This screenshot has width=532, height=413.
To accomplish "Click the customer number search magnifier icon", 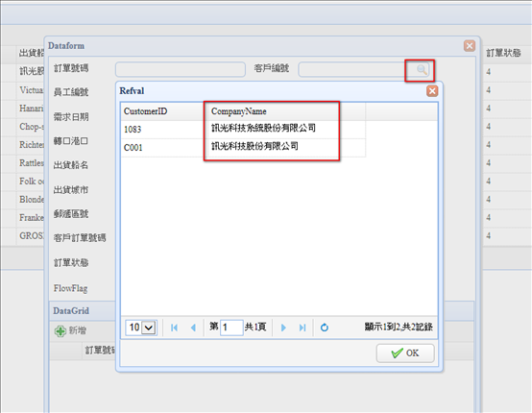I will (422, 70).
